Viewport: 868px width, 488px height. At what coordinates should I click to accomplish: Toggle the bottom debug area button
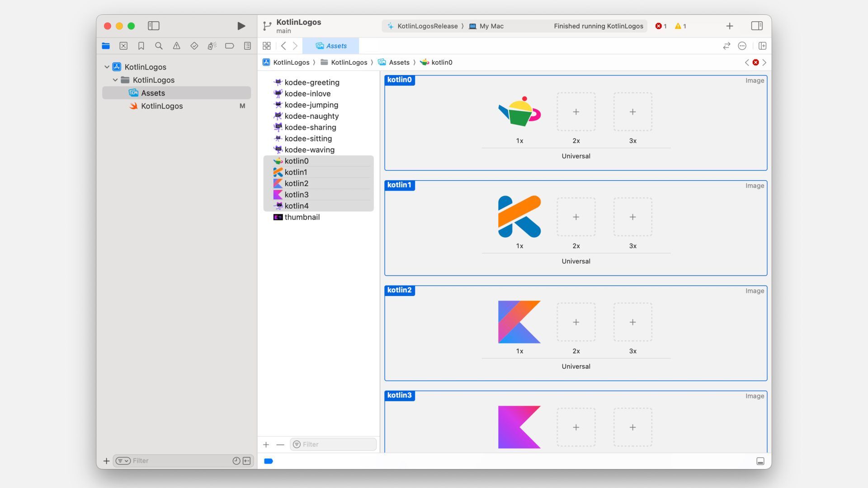point(760,461)
